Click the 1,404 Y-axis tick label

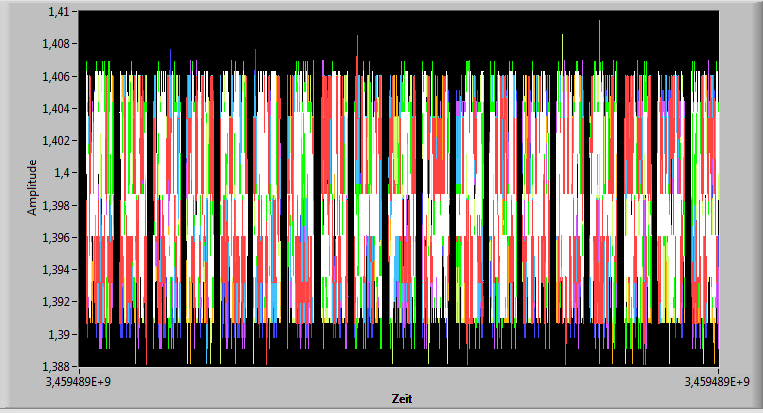click(56, 108)
